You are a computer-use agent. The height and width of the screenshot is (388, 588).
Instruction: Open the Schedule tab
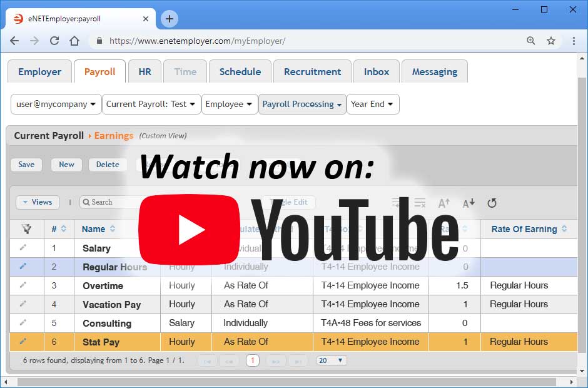point(240,72)
